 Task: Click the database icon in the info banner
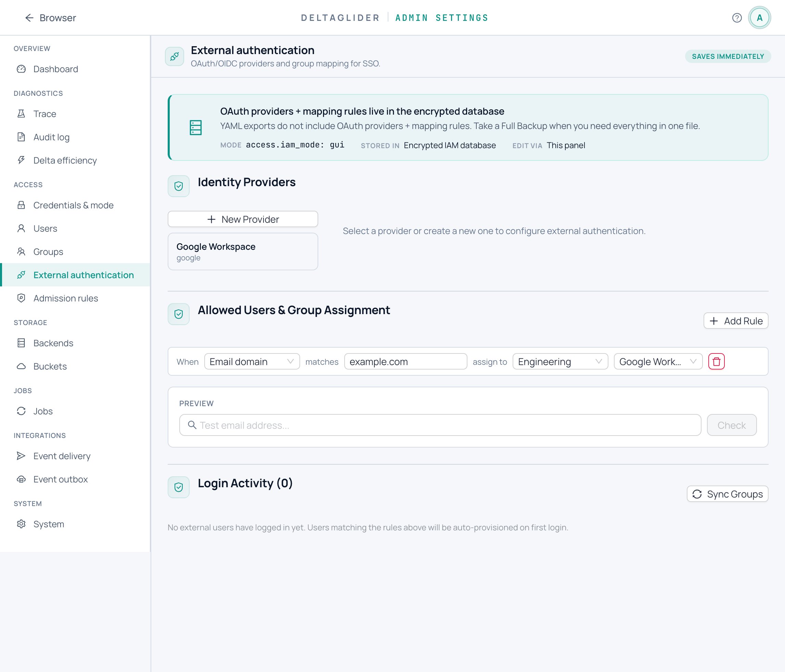coord(195,128)
